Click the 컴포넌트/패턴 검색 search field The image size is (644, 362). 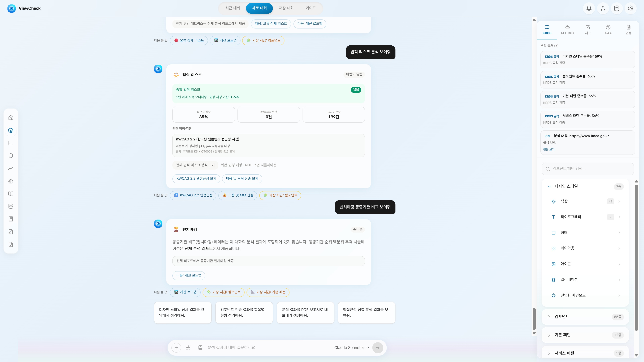click(x=587, y=169)
